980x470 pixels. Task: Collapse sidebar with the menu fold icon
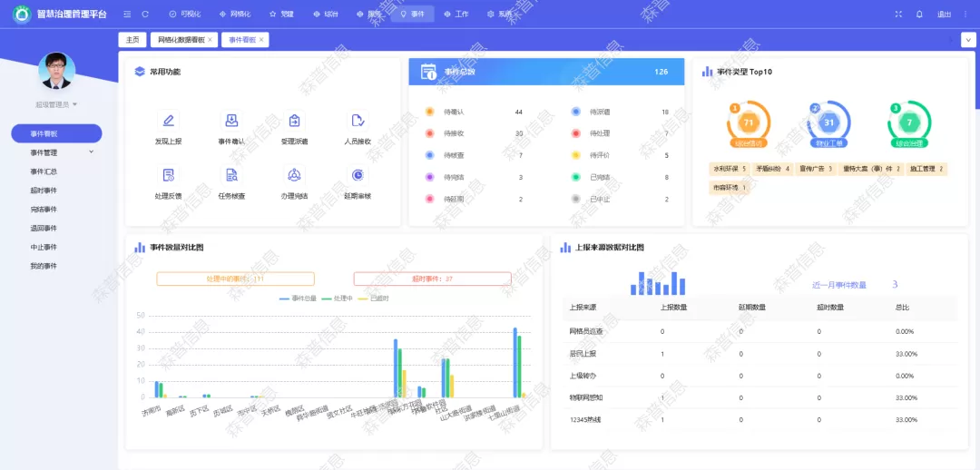[128, 14]
